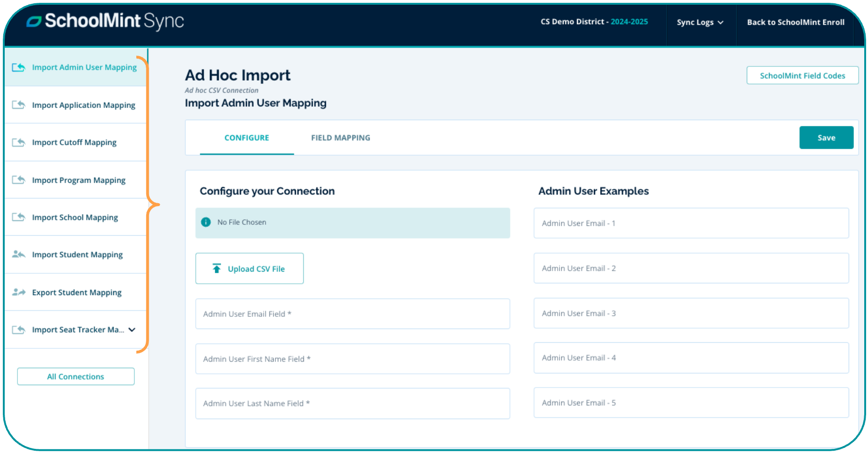Focus the Admin User Email Field input
This screenshot has width=868, height=454.
coord(352,314)
